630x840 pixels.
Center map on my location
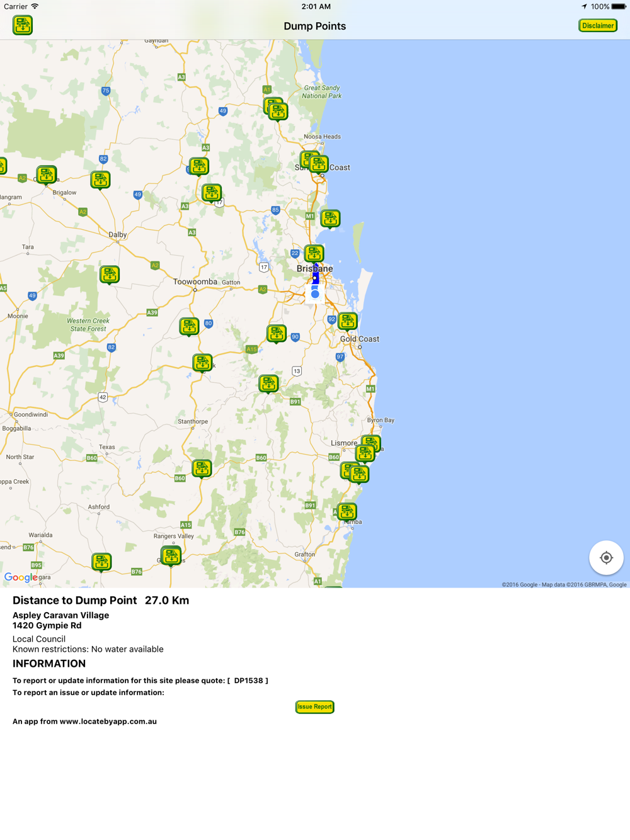pos(606,557)
